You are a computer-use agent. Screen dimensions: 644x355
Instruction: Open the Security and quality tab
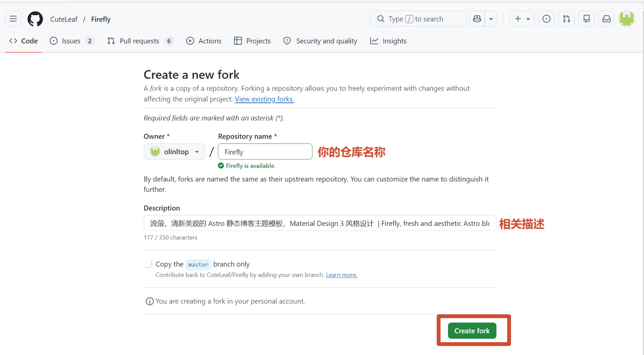(x=320, y=41)
